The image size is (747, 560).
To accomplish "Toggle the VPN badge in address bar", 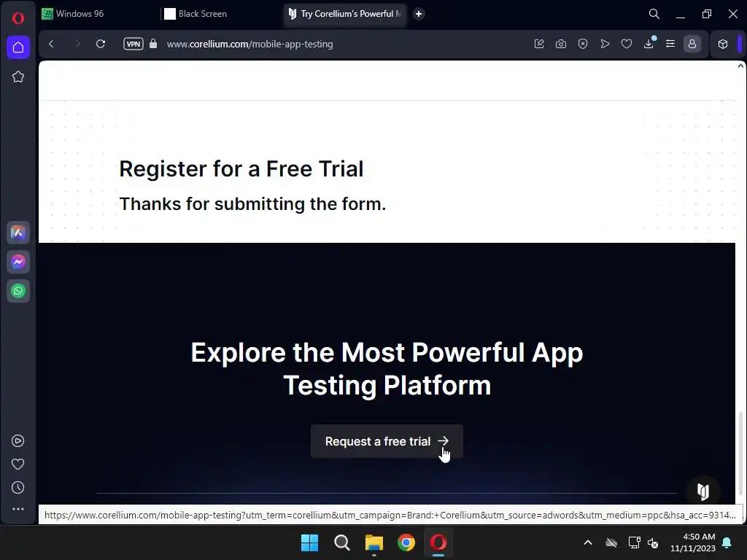I will click(x=133, y=44).
